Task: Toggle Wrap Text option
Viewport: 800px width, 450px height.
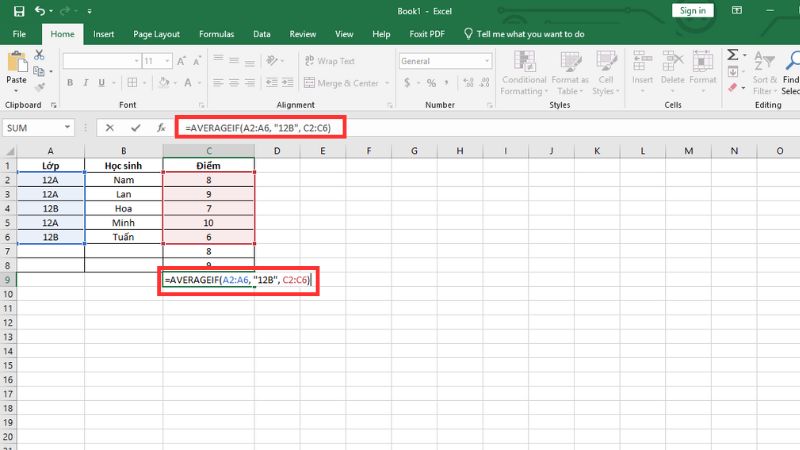Action: pos(329,61)
